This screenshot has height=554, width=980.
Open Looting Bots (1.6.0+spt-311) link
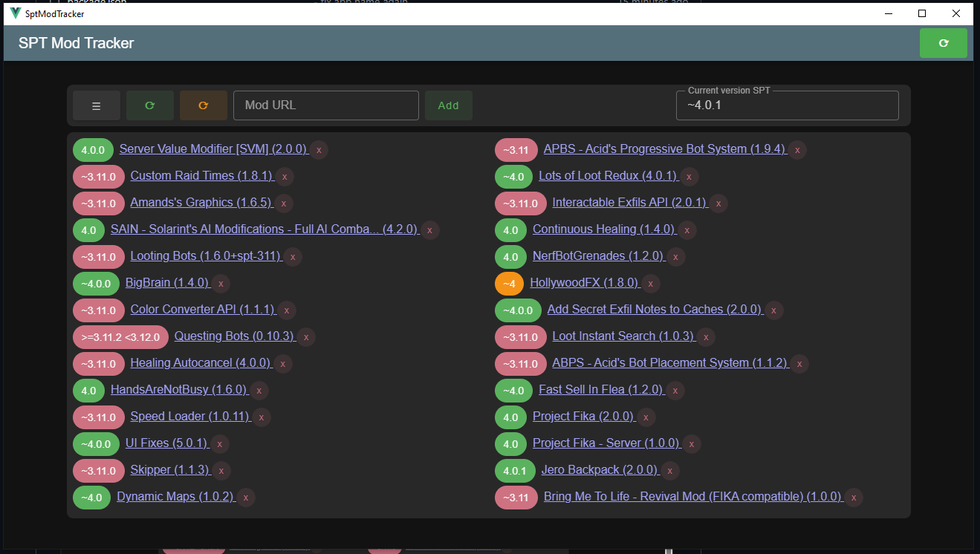[x=206, y=255]
